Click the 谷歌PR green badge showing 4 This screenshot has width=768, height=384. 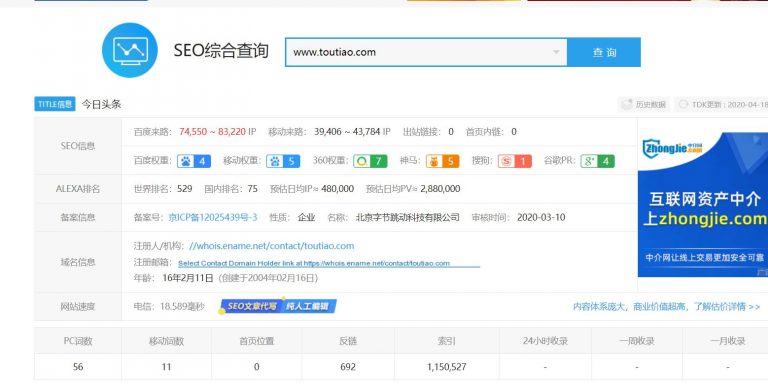click(x=598, y=161)
